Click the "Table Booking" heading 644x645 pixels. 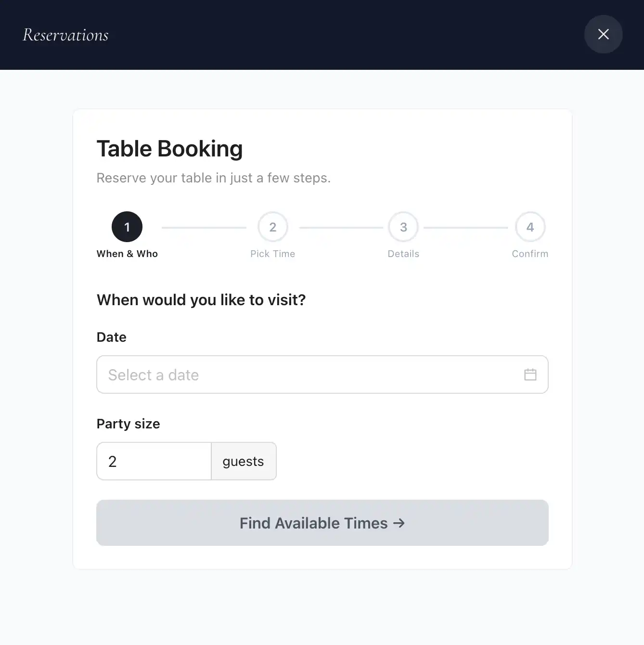click(x=169, y=149)
